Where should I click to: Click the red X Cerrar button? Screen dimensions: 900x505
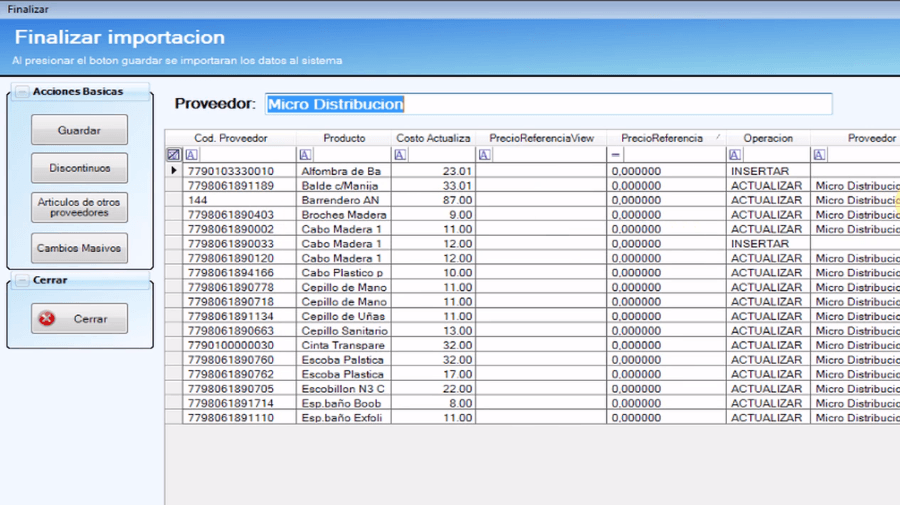click(x=79, y=319)
